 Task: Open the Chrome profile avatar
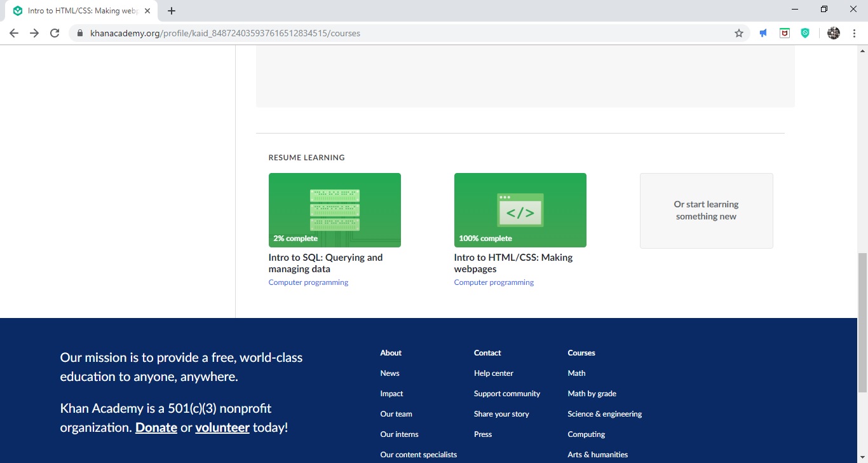pos(834,33)
